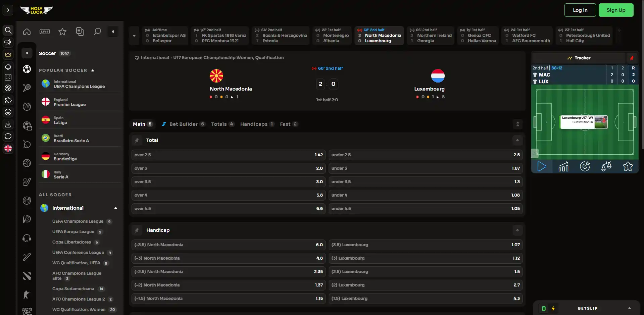Switch to the Bet Builder tab
Image resolution: width=644 pixels, height=315 pixels.
[x=183, y=124]
